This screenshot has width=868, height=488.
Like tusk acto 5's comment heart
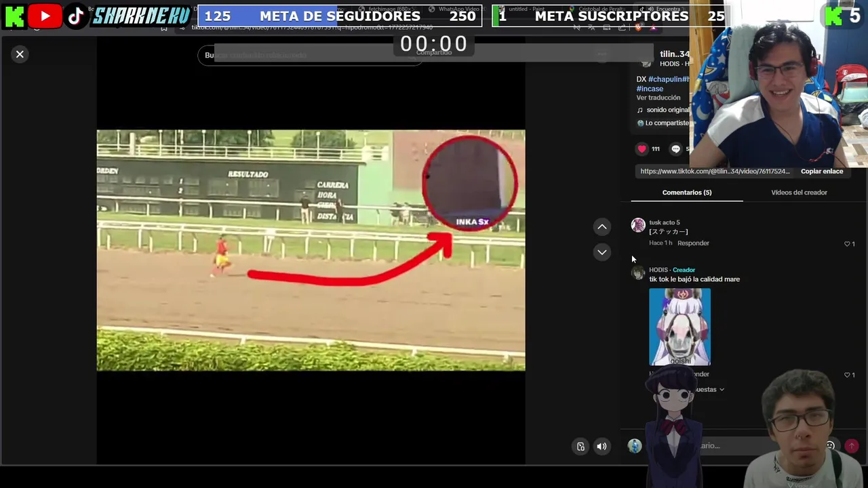pos(847,244)
